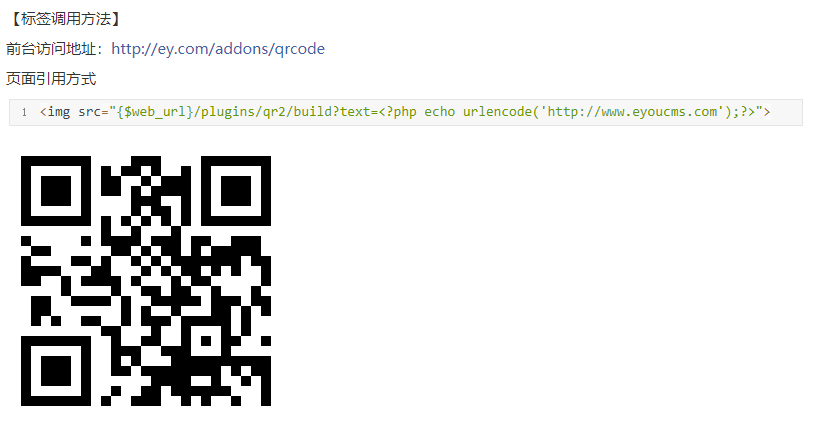
Task: Click the text= parameter in code
Action: click(x=359, y=112)
